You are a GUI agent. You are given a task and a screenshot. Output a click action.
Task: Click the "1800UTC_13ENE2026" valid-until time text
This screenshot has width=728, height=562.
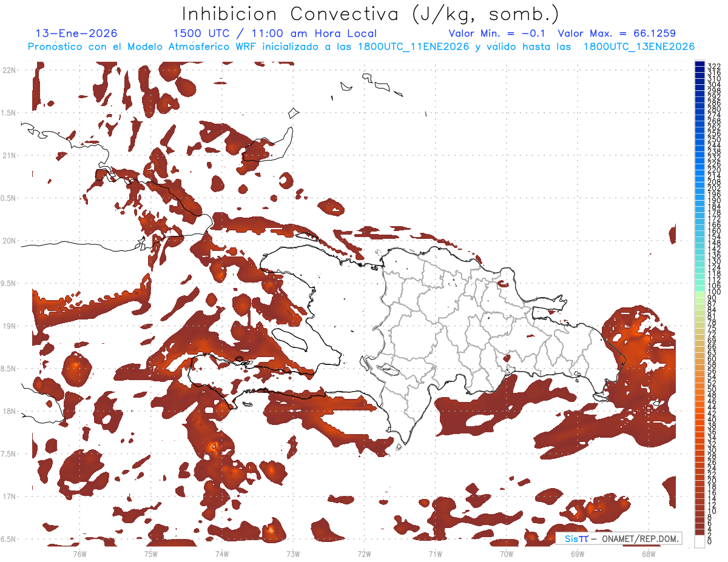coord(639,47)
